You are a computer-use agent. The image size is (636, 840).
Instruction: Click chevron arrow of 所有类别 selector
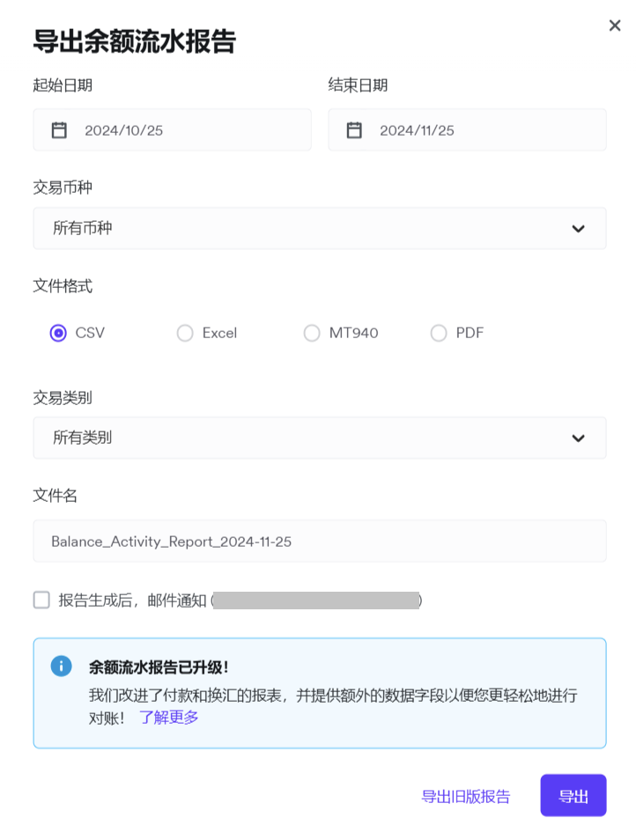[578, 438]
